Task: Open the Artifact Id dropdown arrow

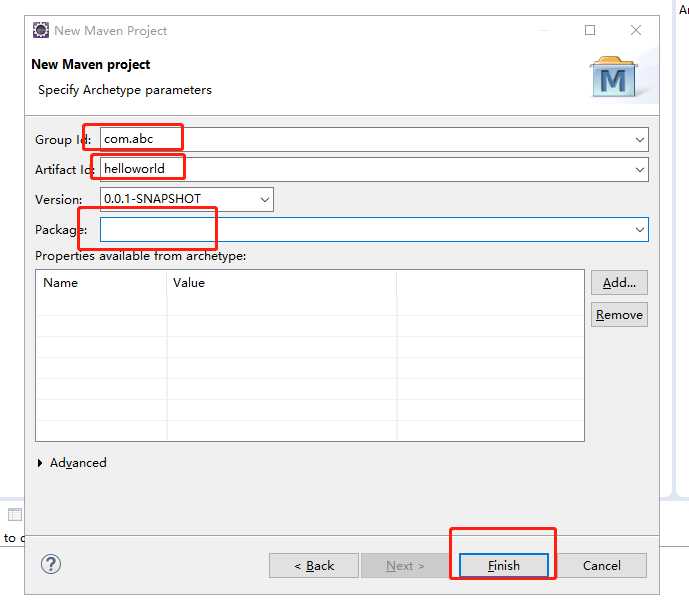Action: (x=639, y=170)
